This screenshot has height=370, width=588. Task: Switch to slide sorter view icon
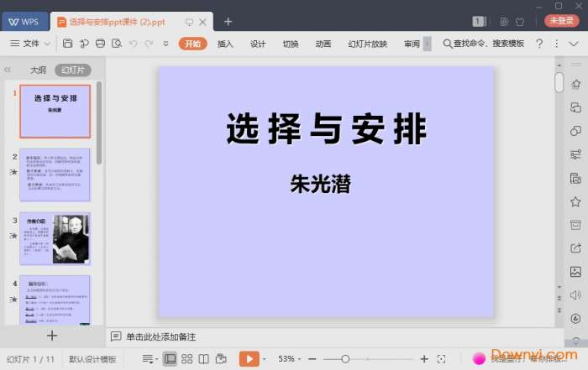pos(186,359)
